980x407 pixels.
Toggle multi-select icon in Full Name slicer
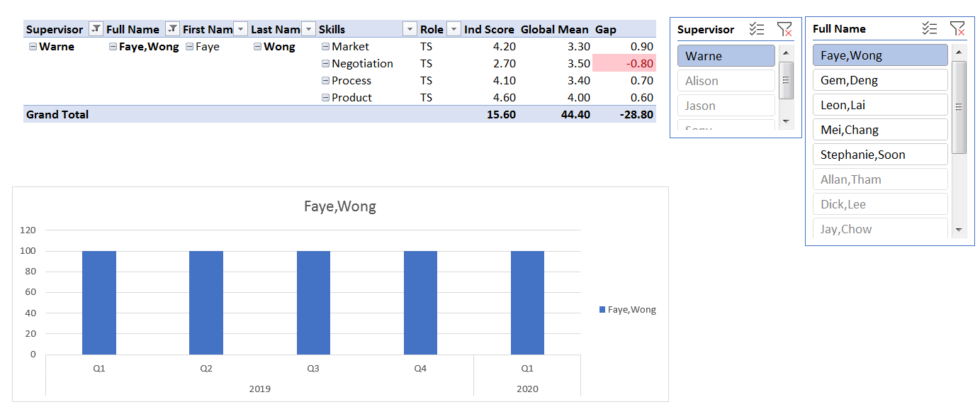click(930, 28)
